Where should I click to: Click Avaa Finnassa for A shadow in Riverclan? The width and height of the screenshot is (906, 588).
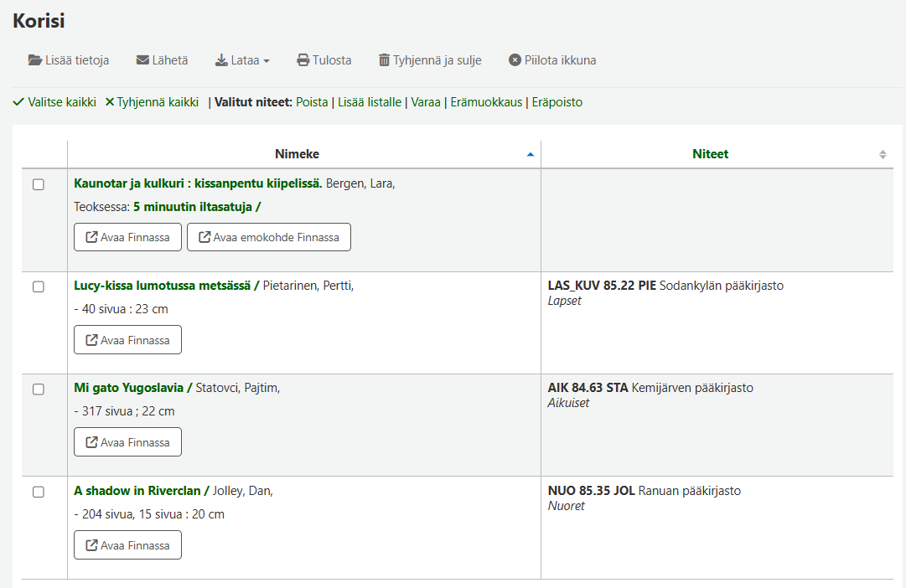tap(127, 545)
